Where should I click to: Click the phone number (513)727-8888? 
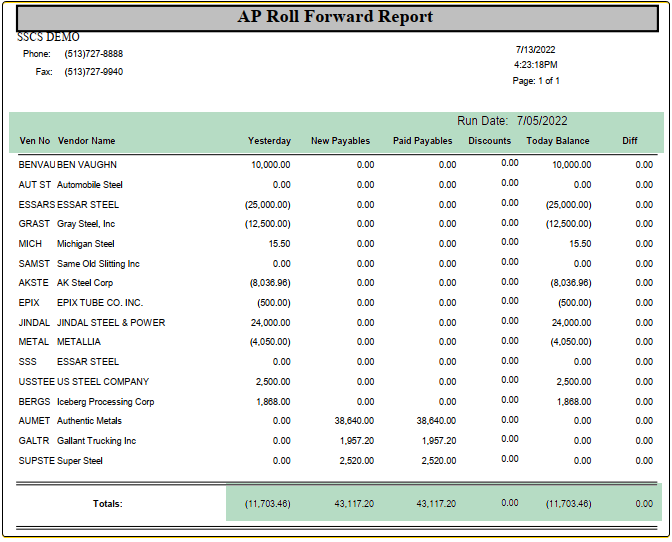[x=93, y=54]
